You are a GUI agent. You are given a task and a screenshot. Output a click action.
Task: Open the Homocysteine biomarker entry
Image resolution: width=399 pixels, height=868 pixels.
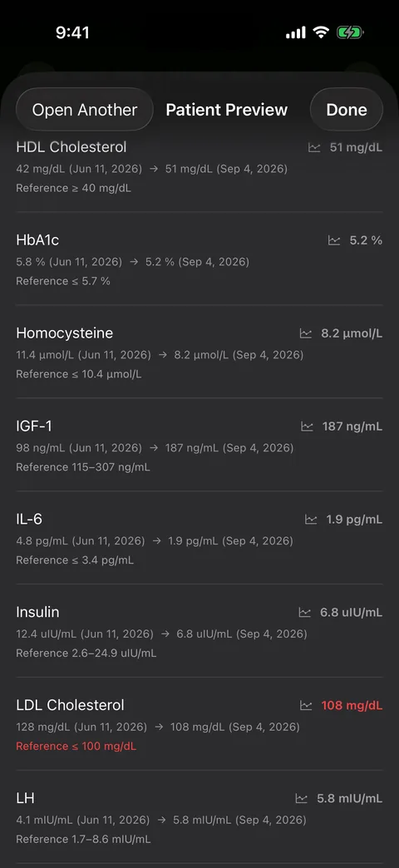pyautogui.click(x=199, y=352)
